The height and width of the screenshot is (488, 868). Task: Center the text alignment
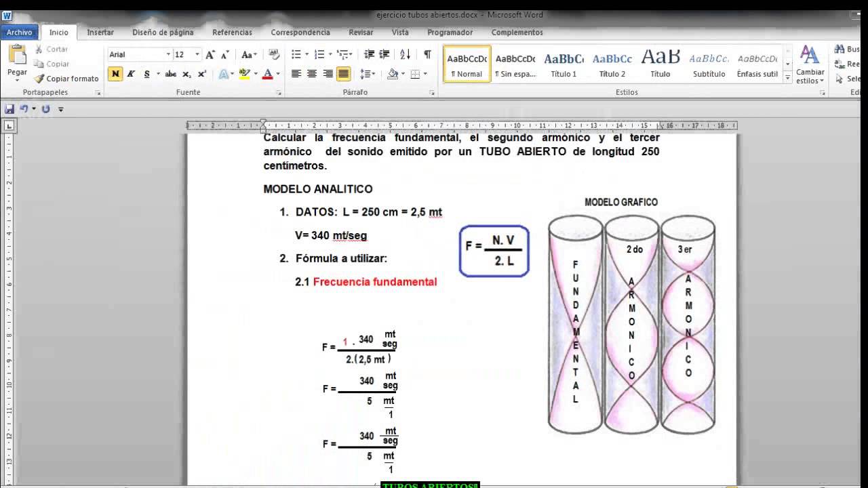coord(312,74)
